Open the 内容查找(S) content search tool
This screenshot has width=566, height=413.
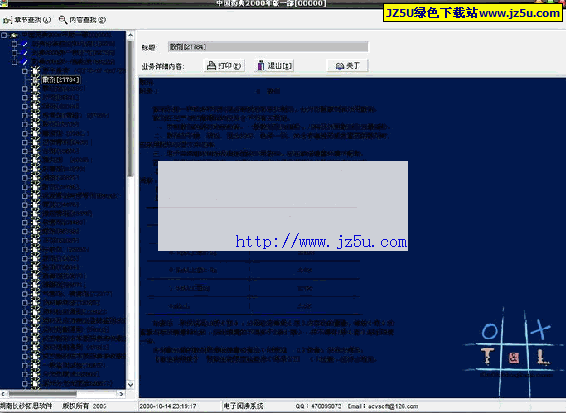point(82,20)
